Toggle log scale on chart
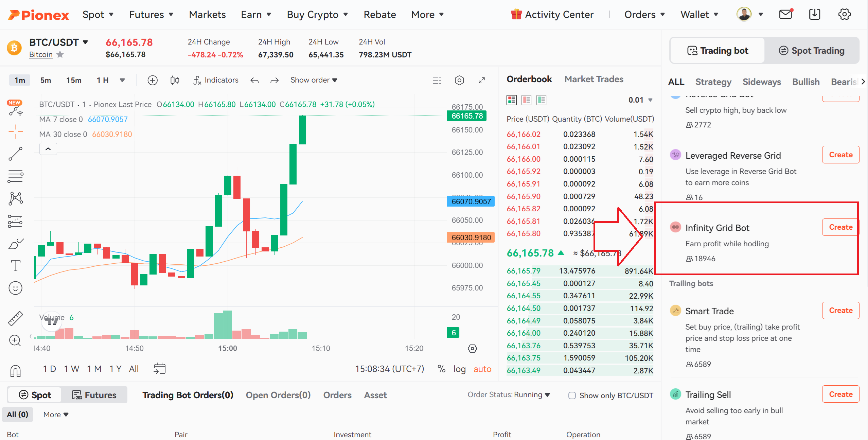Screen dimensions: 868x440 pos(459,369)
